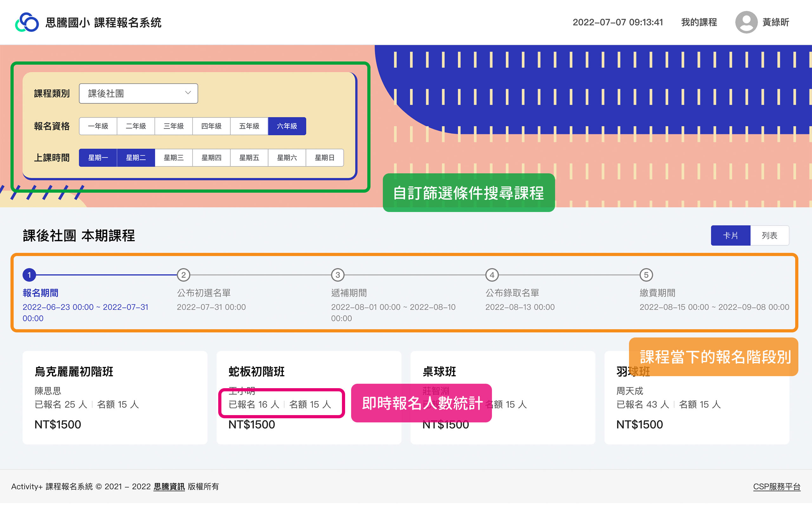Image resolution: width=812 pixels, height=507 pixels.
Task: Select the 卡片 view tab
Action: click(730, 235)
